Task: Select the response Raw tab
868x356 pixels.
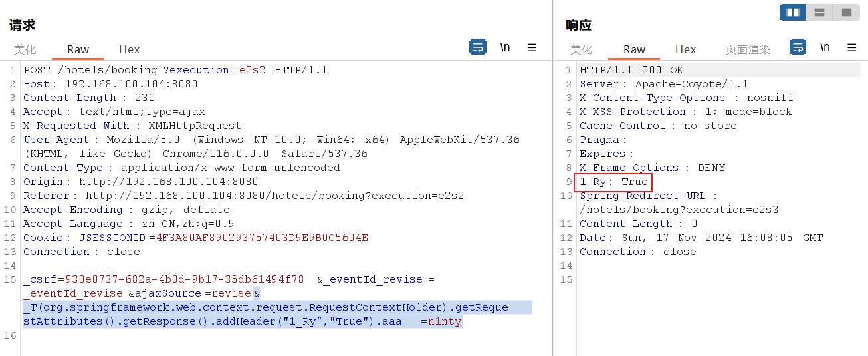Action: pos(634,49)
